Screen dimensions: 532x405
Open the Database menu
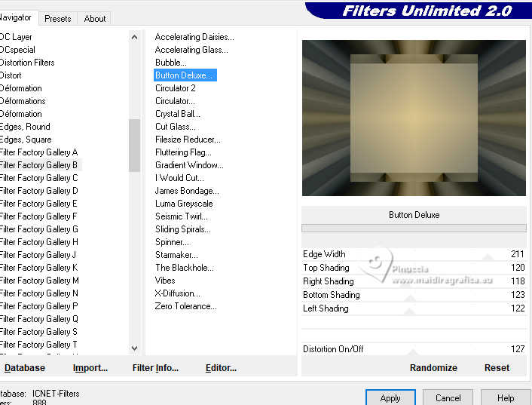coord(24,367)
